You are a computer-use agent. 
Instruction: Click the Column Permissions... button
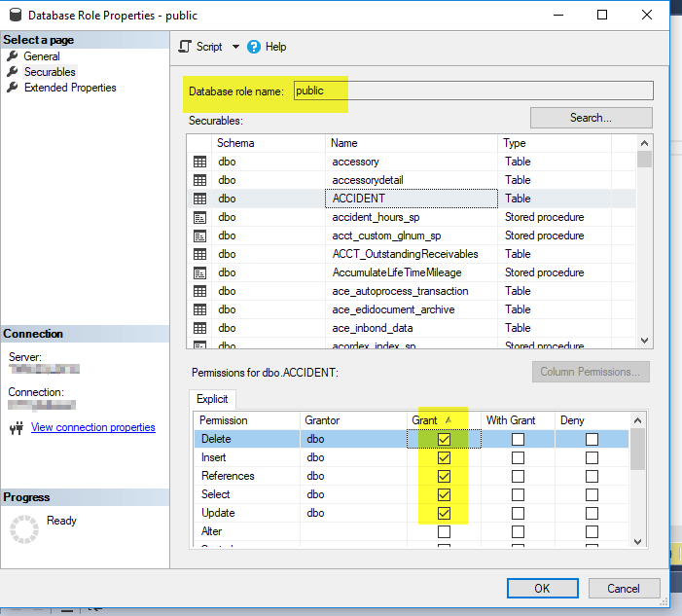591,372
